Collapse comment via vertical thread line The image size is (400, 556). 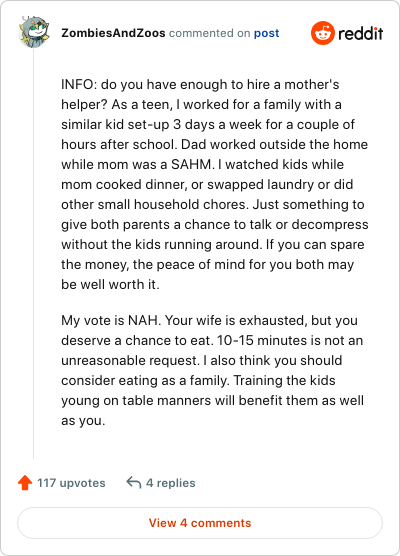pyautogui.click(x=34, y=253)
